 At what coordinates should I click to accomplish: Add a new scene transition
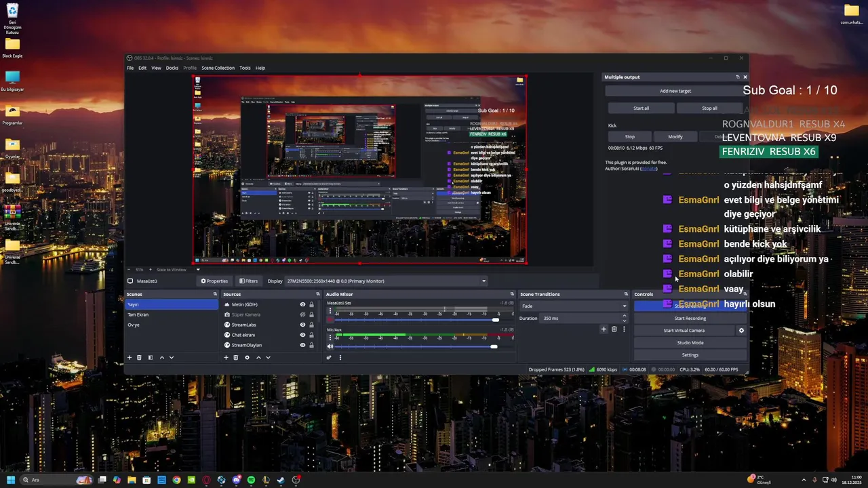[604, 329]
